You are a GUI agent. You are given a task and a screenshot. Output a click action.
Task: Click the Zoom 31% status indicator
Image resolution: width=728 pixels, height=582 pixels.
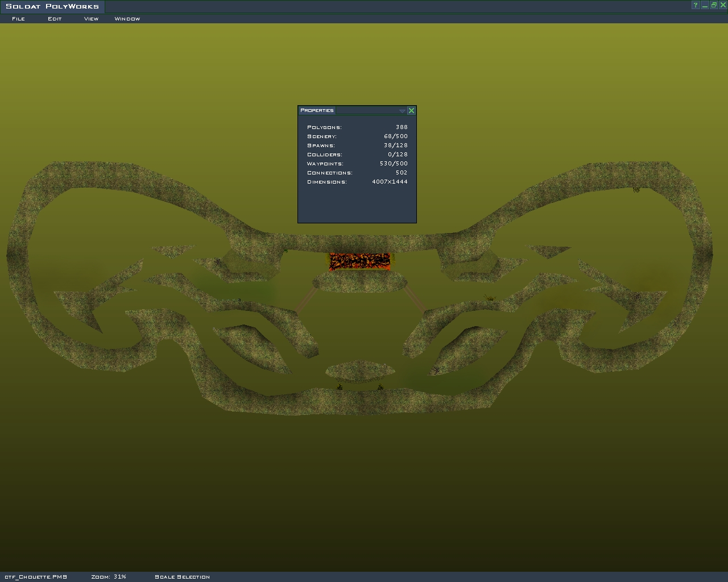109,577
